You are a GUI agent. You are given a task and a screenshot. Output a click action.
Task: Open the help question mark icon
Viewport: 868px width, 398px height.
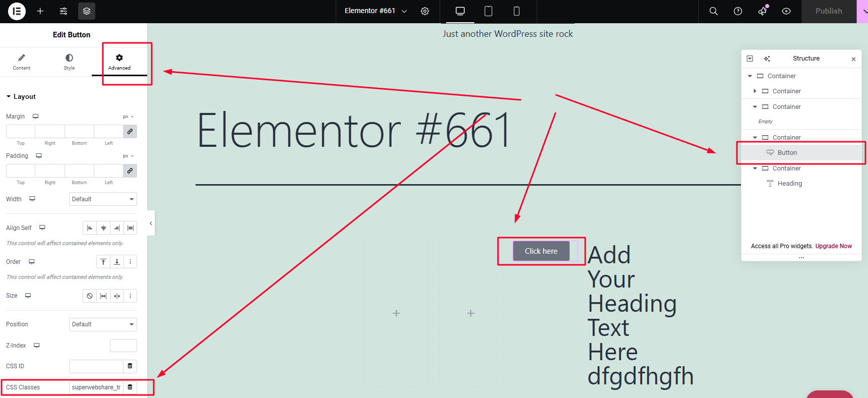pyautogui.click(x=738, y=11)
